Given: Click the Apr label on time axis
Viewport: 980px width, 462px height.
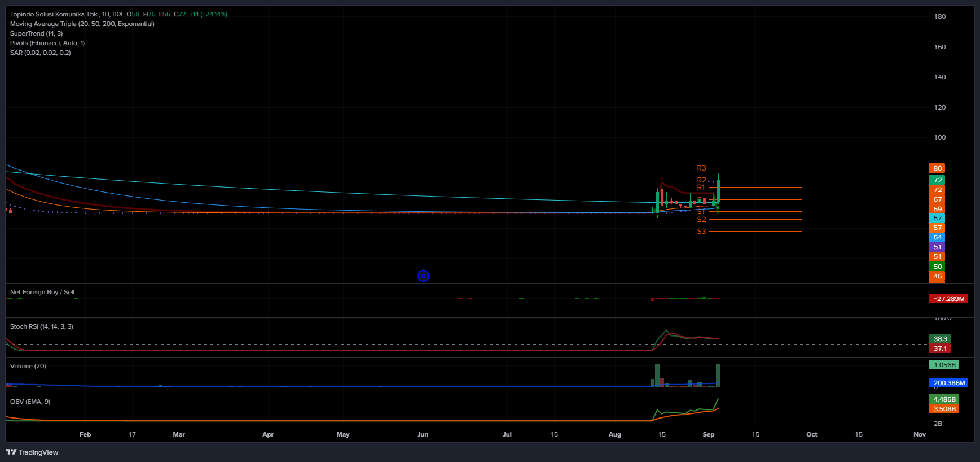Looking at the screenshot, I should (268, 434).
